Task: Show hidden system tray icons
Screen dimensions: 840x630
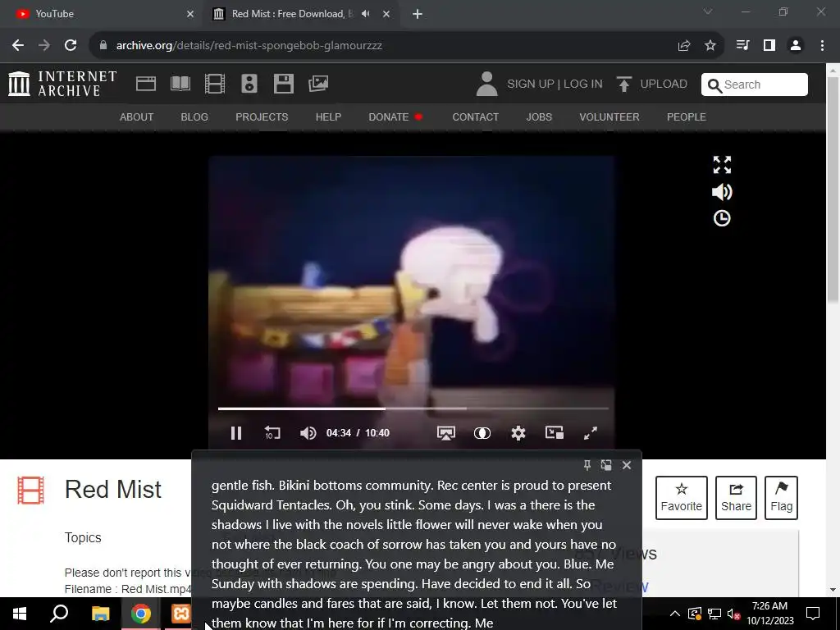Action: pos(675,614)
